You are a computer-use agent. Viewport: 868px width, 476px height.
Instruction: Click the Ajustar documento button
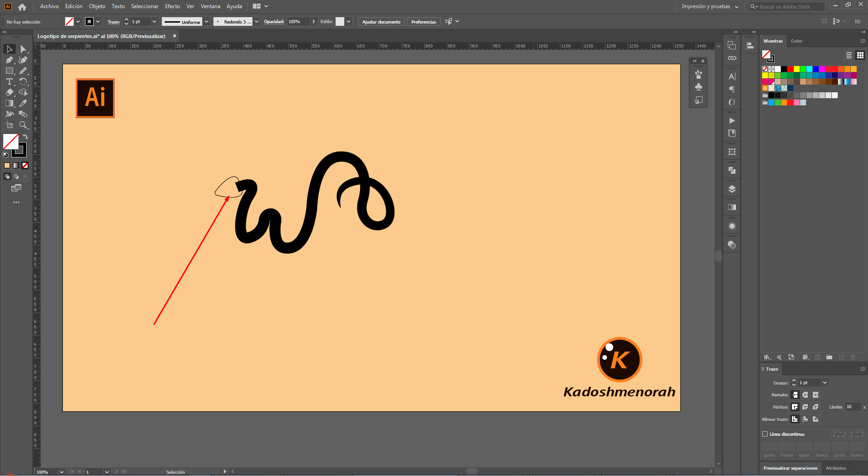tap(381, 22)
